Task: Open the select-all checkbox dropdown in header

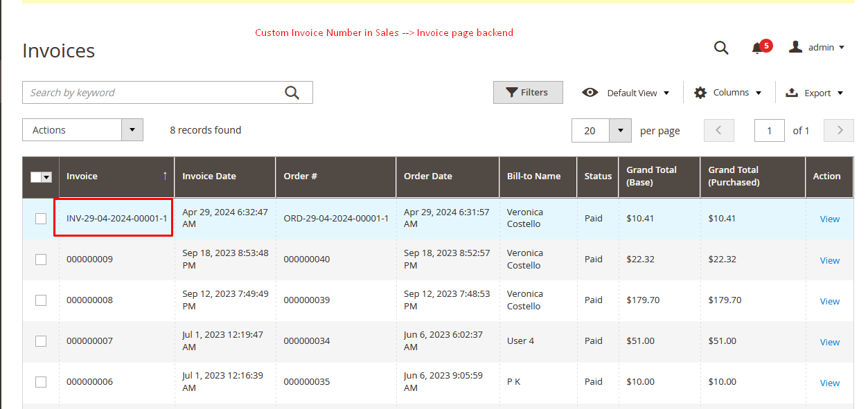Action: click(x=47, y=177)
